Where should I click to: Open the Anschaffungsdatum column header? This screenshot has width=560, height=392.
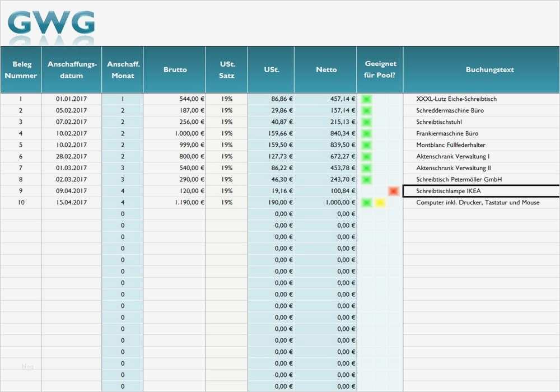click(71, 69)
